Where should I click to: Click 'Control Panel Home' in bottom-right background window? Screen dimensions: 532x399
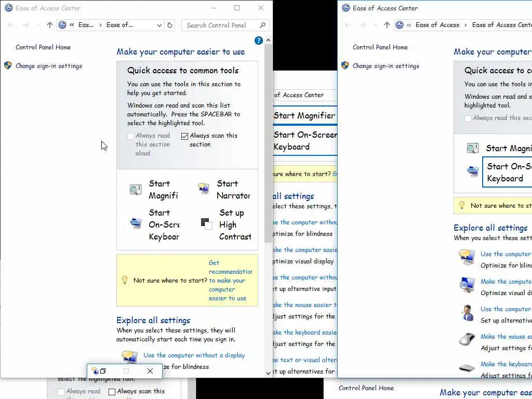coord(366,388)
